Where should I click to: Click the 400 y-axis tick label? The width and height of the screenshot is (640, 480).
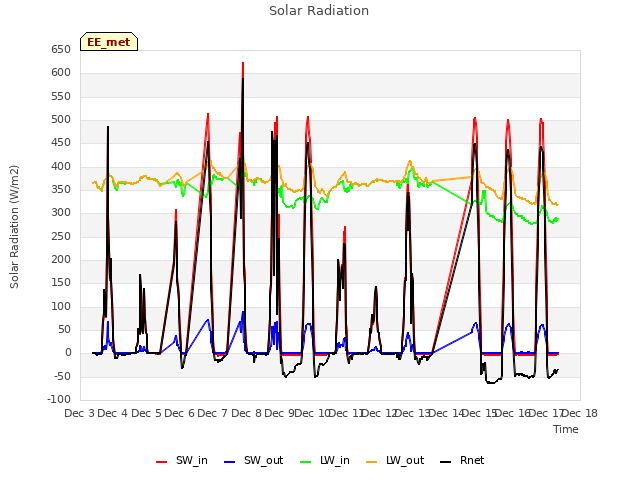click(61, 167)
